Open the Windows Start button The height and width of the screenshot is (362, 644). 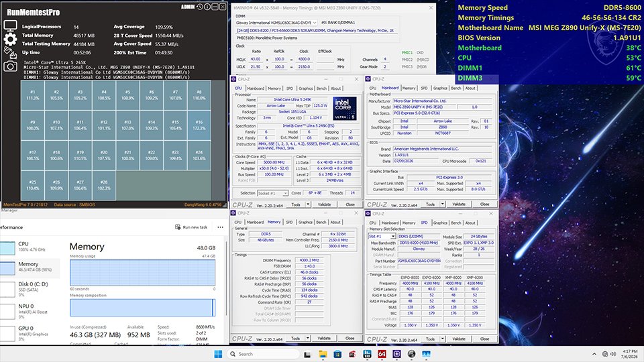click(x=218, y=354)
